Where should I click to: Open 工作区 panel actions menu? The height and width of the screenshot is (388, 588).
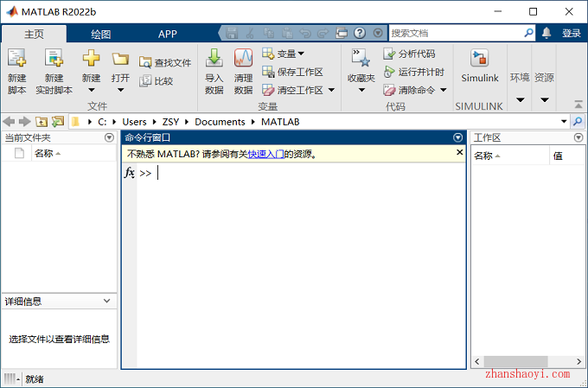578,137
